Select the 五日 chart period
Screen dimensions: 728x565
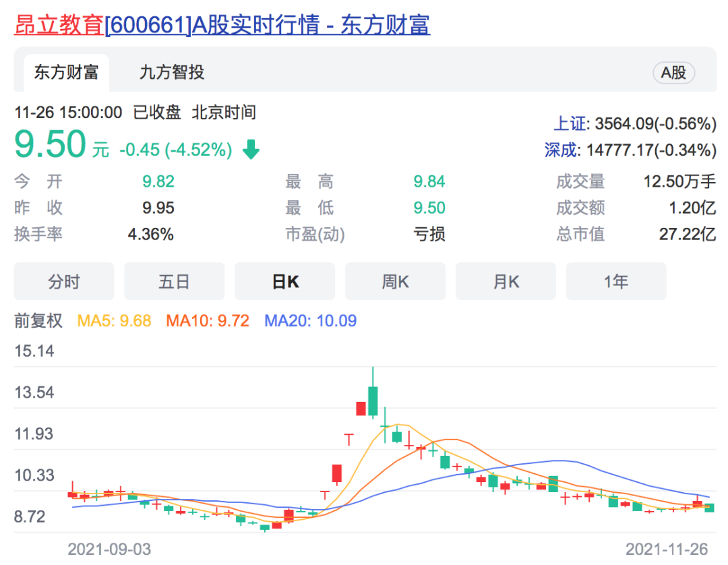[175, 281]
